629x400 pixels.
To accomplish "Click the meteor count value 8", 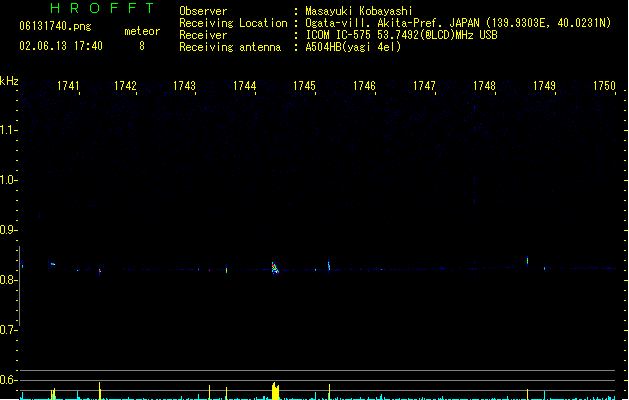I will tap(142, 46).
